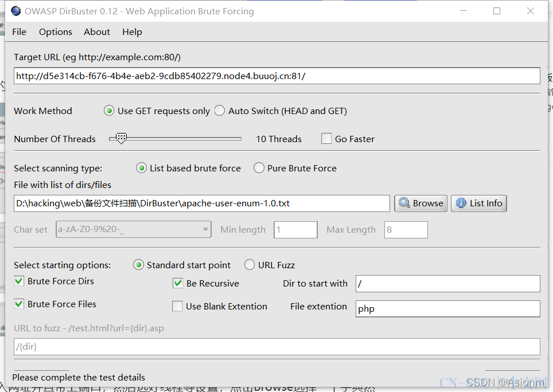Click the Browse button magnifier icon
Viewport: 553px width, 392px height.
tap(404, 203)
